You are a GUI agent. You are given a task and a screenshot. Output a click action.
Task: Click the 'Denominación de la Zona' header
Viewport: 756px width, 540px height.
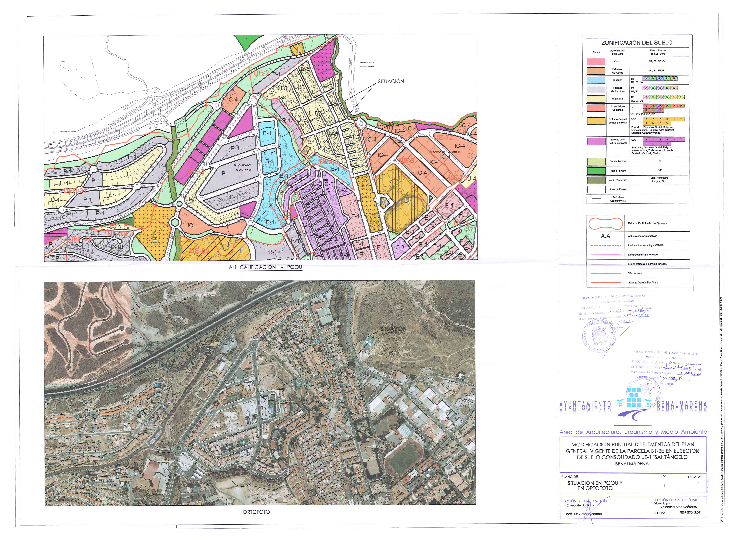pos(618,52)
